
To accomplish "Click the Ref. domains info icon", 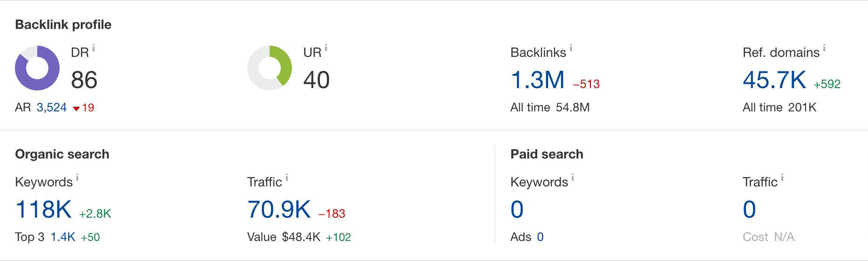I will [x=824, y=48].
